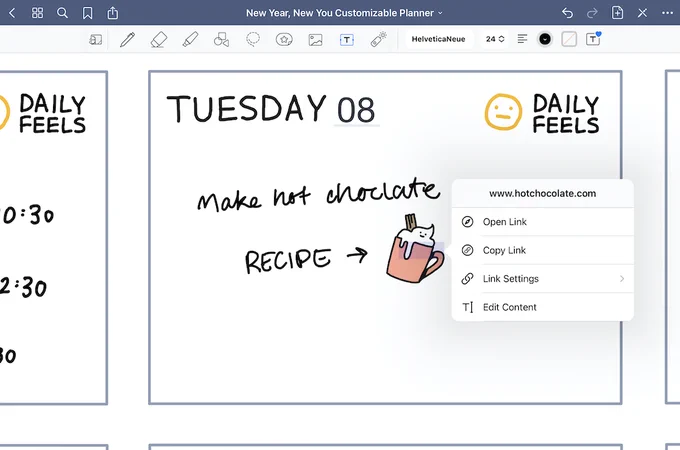Screen dimensions: 680x450
Task: Tap the Tuesday page's 'DAILY FEELS' label
Action: coord(566,114)
